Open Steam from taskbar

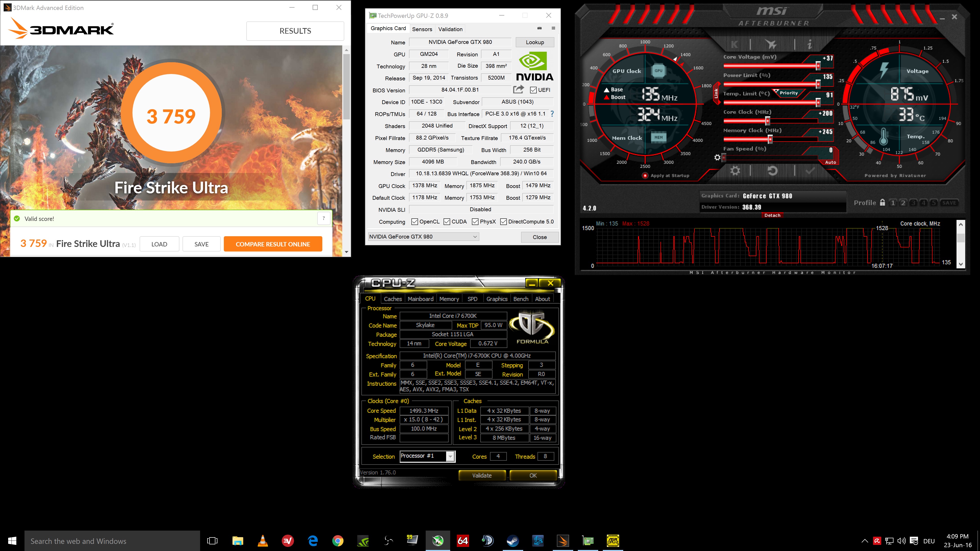(x=513, y=541)
